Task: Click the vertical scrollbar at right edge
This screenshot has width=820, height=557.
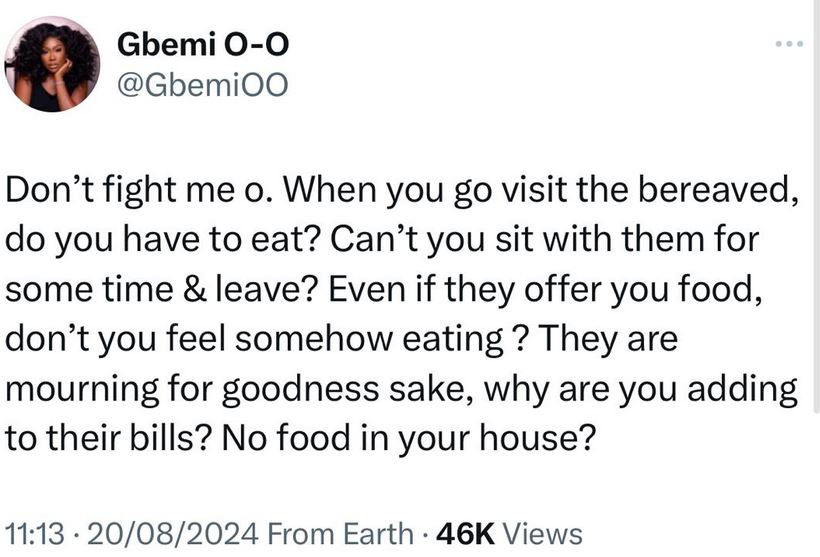Action: click(817, 209)
